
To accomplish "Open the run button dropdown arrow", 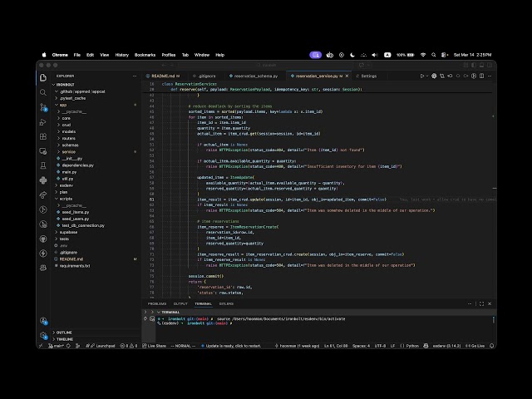I will [x=427, y=76].
